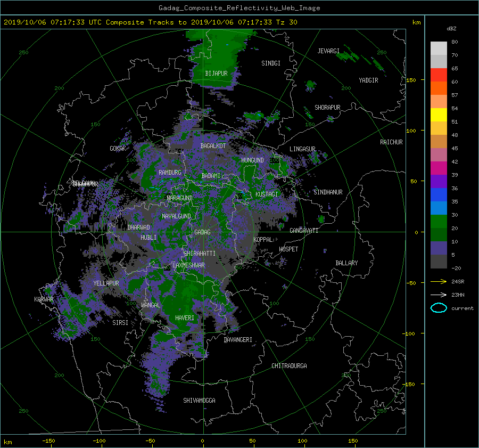Image resolution: width=479 pixels, height=448 pixels.
Task: Click the '80' value atop dBZ scale
Action: (455, 42)
